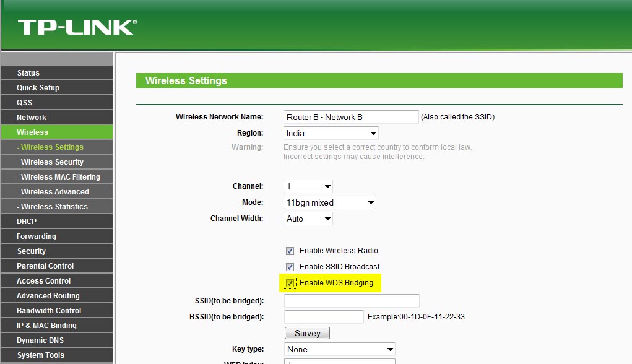The image size is (632, 364).
Task: Go to the QSS page
Action: click(x=57, y=103)
